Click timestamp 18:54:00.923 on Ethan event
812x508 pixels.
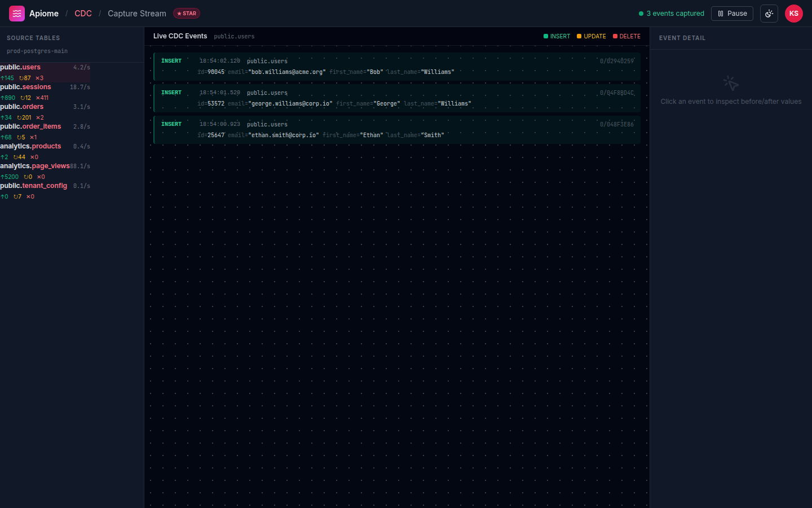pos(220,124)
